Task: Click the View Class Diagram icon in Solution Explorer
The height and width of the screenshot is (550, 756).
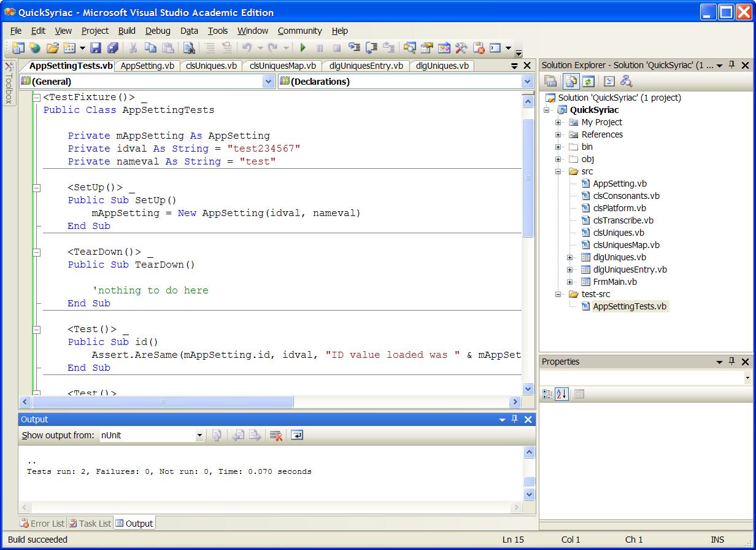Action: pos(626,81)
